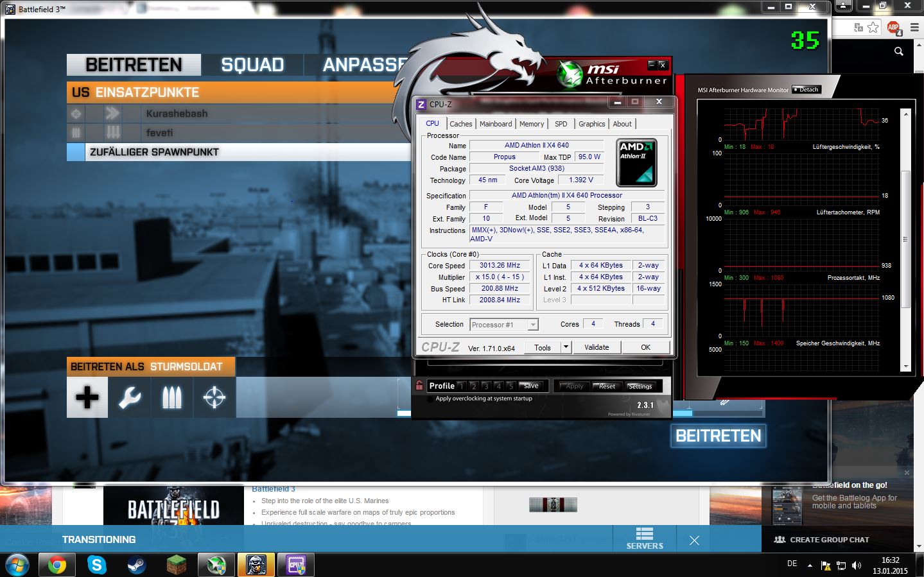The height and width of the screenshot is (577, 924).
Task: Dismiss the Battlelog transitioning bar with X
Action: (694, 540)
